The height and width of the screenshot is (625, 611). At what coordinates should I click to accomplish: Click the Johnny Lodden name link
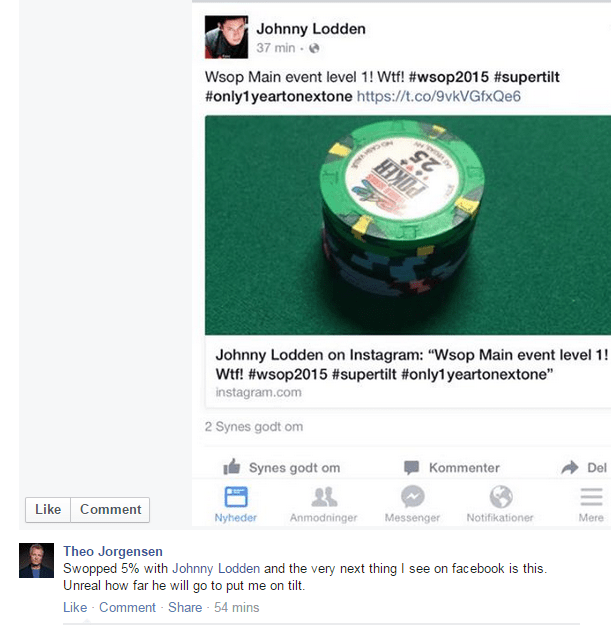(x=311, y=29)
